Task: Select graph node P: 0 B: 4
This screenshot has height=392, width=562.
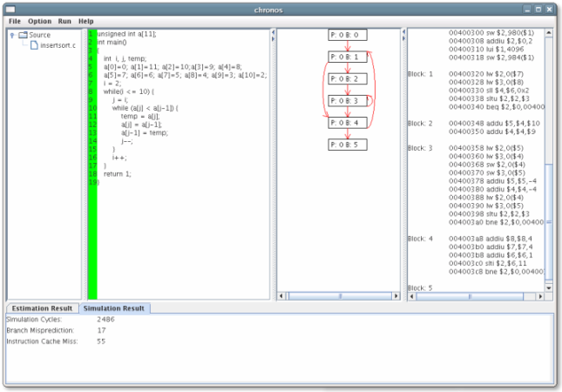Action: click(x=348, y=123)
